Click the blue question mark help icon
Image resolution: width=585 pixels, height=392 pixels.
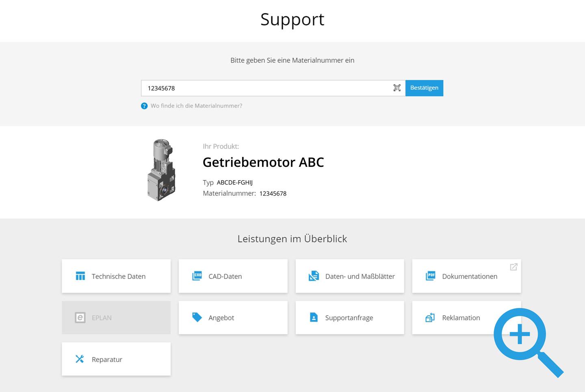(144, 106)
